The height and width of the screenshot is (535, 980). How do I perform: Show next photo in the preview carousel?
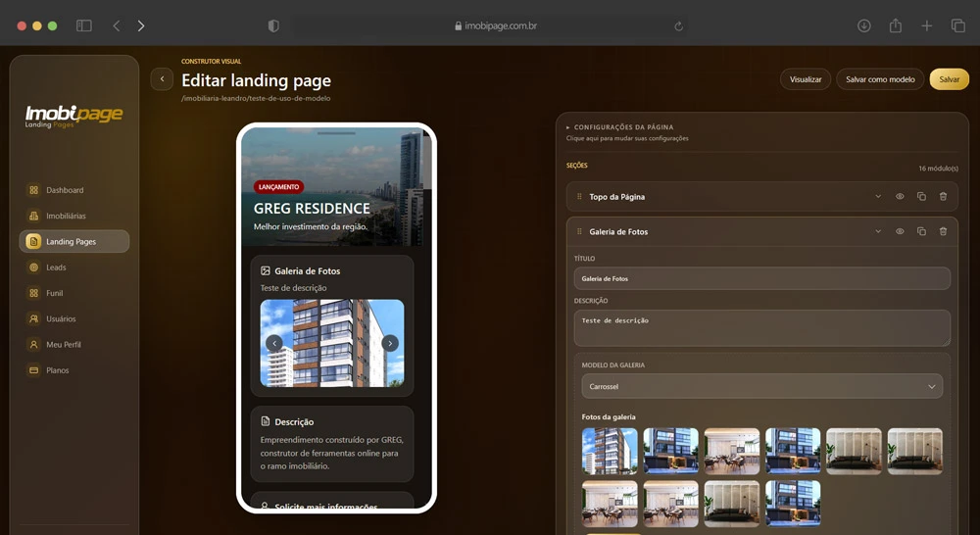point(390,343)
